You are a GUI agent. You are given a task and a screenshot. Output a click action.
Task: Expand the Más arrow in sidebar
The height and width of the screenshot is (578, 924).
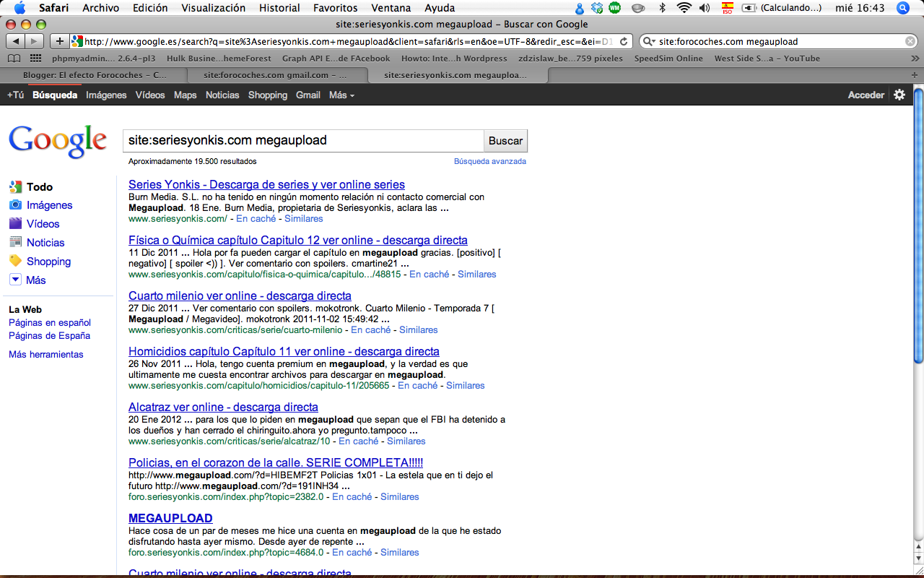click(15, 280)
